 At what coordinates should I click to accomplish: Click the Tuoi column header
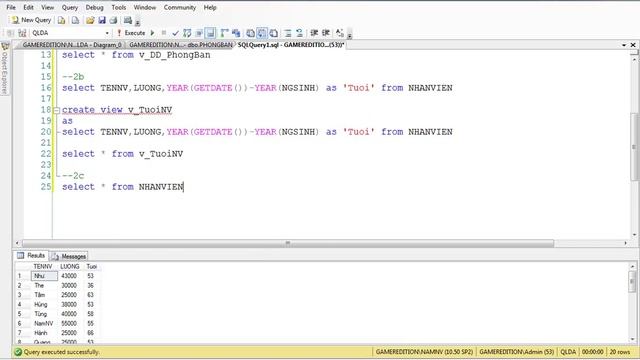(92, 267)
